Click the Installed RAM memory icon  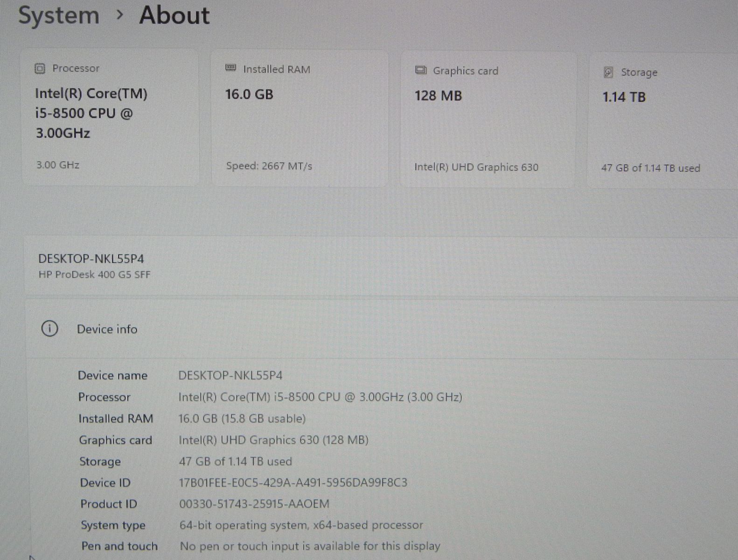(230, 68)
